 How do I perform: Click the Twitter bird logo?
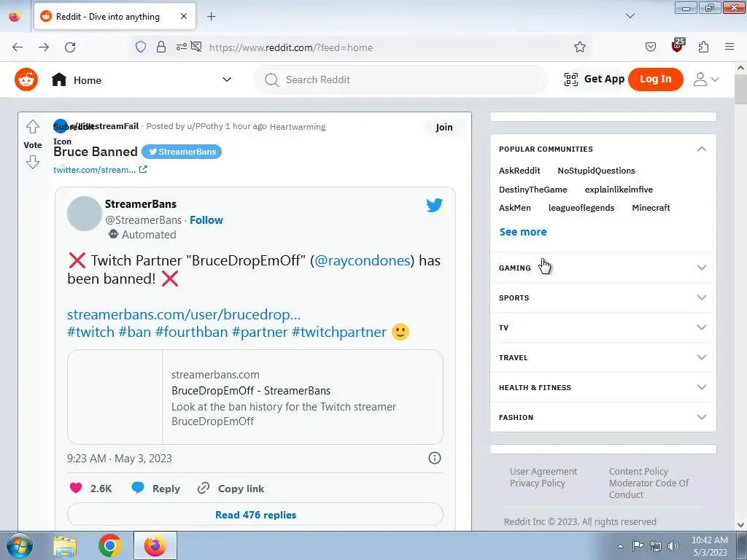tap(434, 205)
